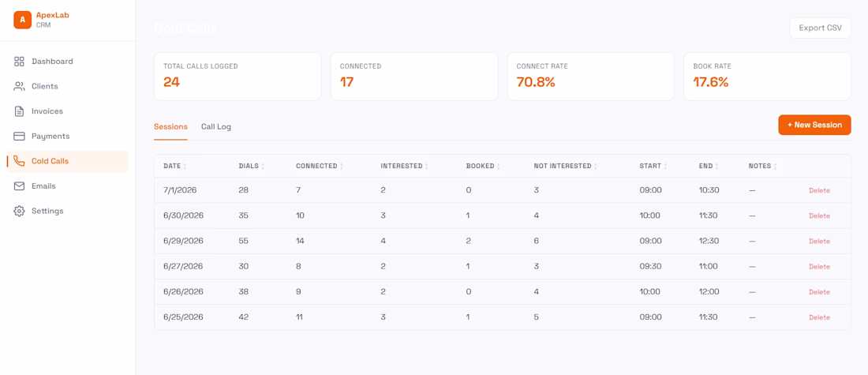Click the Cold Calls phone icon
868x375 pixels.
click(x=19, y=161)
